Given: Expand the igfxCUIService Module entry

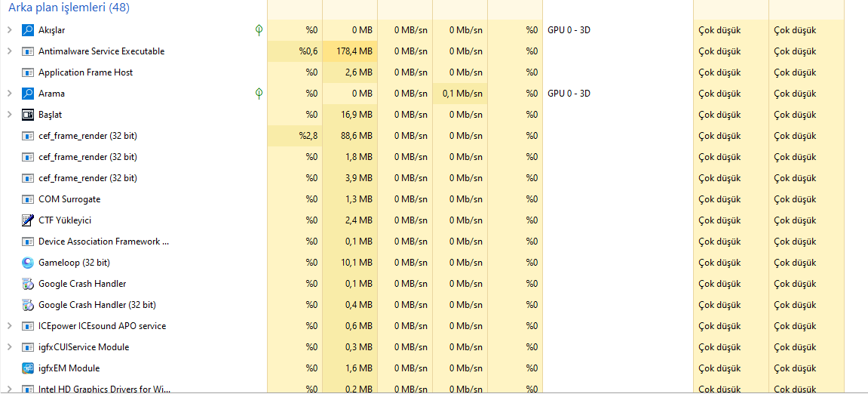Looking at the screenshot, I should (9, 347).
